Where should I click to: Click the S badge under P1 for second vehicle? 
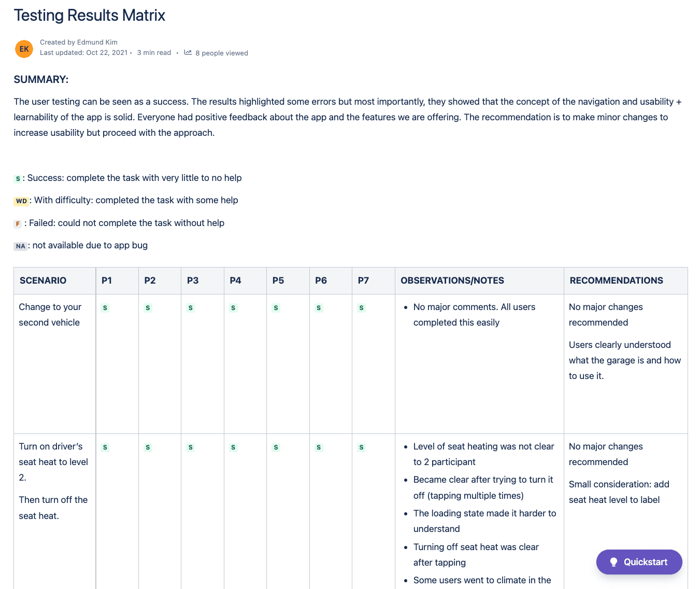[105, 307]
